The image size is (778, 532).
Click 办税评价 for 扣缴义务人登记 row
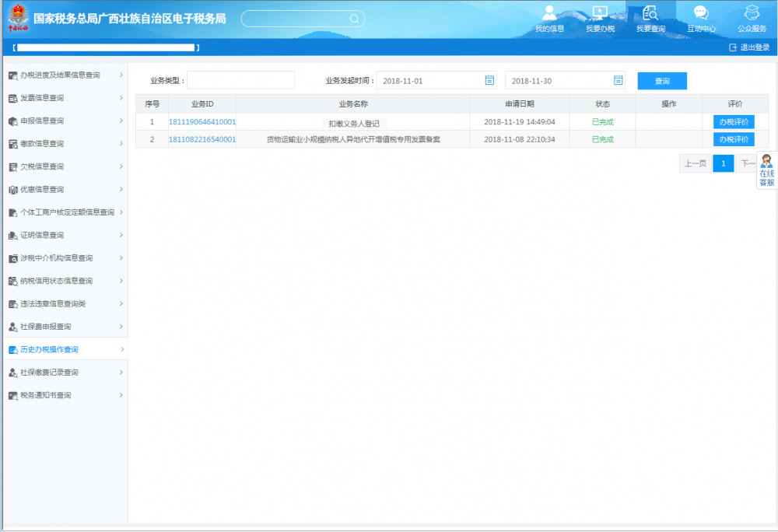tap(734, 122)
